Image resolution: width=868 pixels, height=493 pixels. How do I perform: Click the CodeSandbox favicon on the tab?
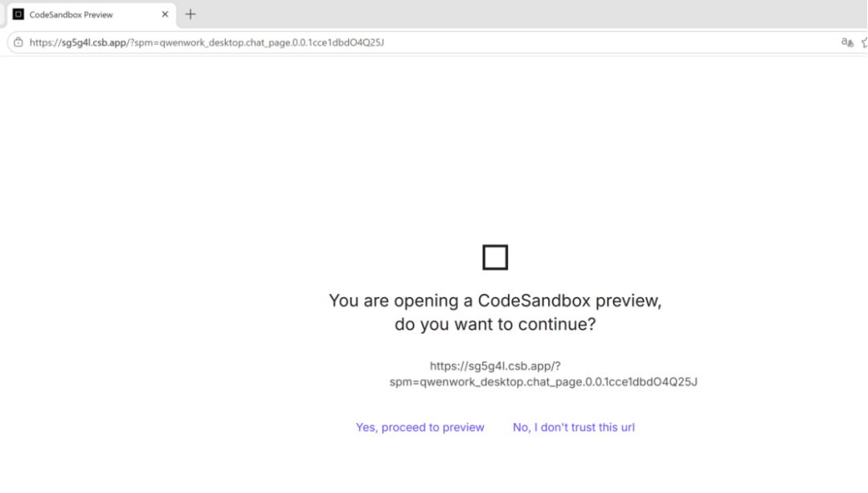click(x=18, y=14)
